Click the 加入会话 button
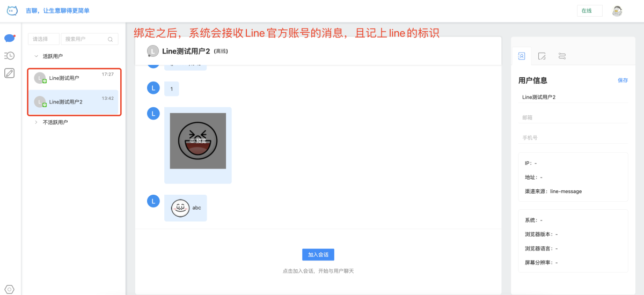Image resolution: width=644 pixels, height=295 pixels. 318,255
